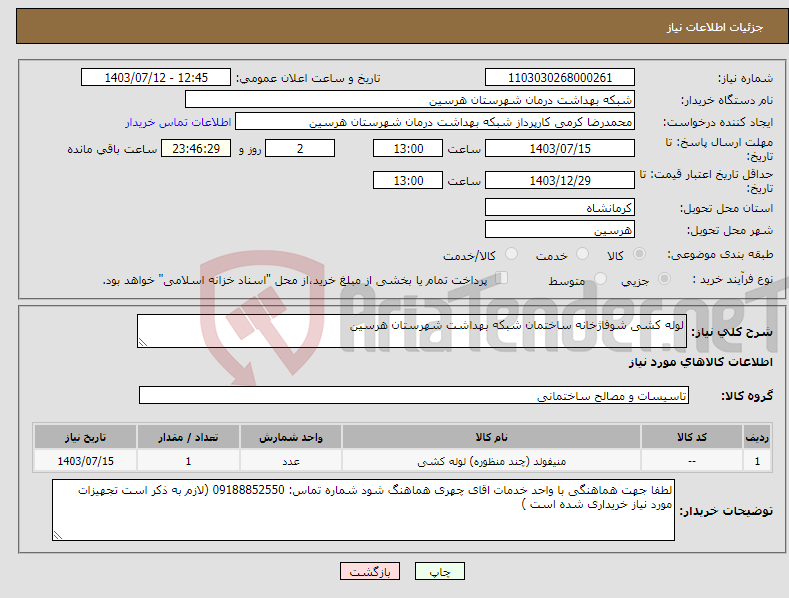Click the اطلاعات کالاهای مورد نیاز heading

[700, 362]
